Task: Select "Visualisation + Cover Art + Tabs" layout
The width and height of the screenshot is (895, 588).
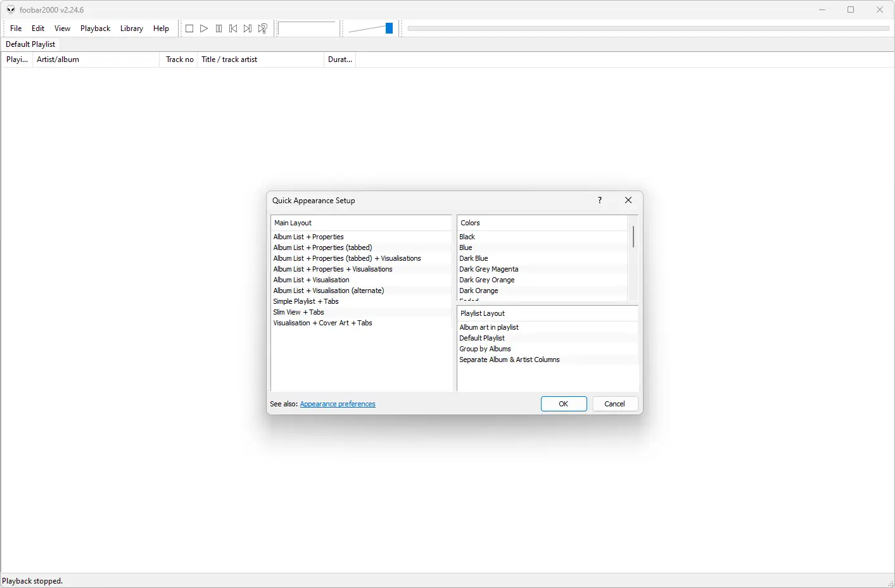Action: [361, 323]
